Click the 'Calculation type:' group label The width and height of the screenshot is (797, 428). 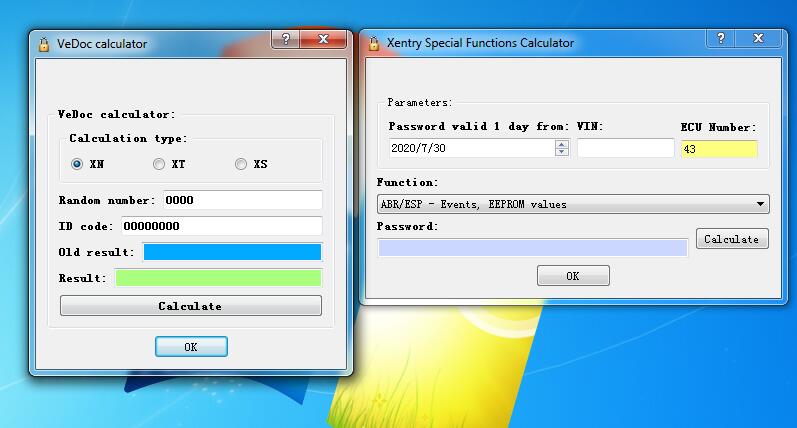pos(128,138)
